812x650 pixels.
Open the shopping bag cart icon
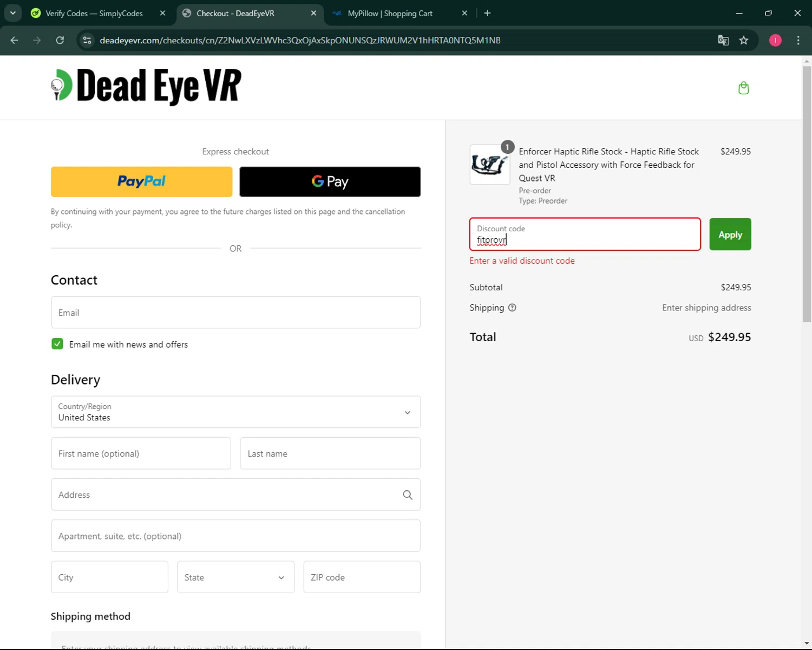[743, 88]
